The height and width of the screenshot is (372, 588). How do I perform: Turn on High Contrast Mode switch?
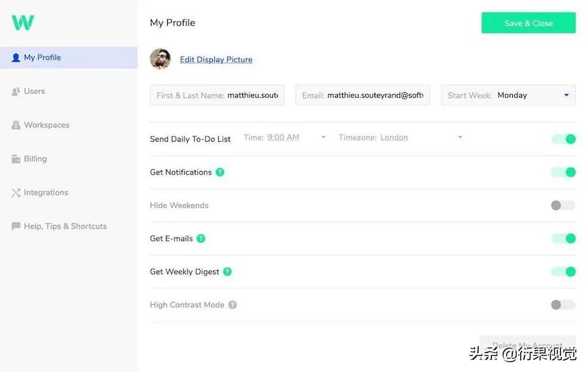(563, 305)
